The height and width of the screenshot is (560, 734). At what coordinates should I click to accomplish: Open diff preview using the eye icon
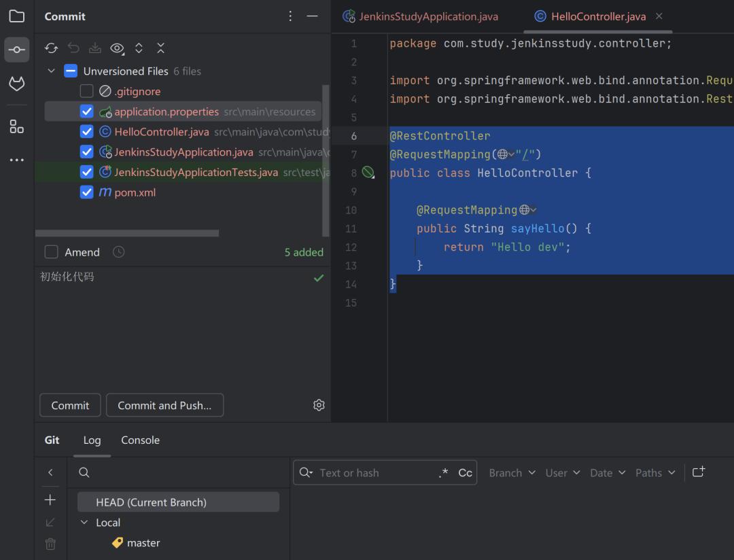pyautogui.click(x=117, y=48)
